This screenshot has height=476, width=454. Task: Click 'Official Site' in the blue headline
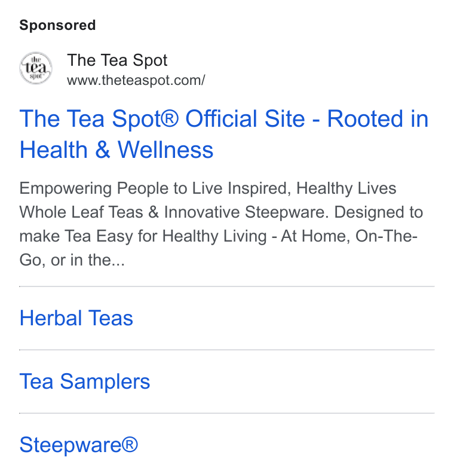pos(245,118)
